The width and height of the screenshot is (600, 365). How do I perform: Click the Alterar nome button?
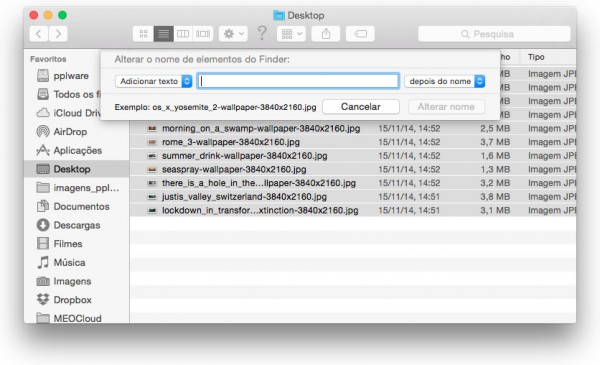[x=446, y=107]
